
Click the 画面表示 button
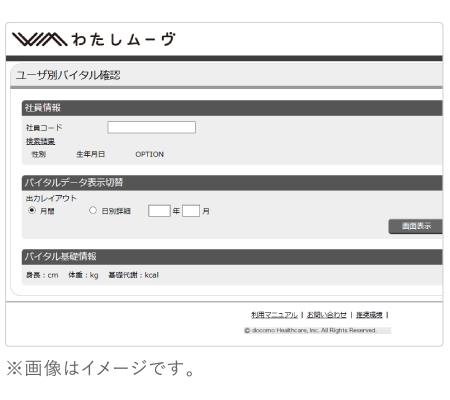[416, 226]
